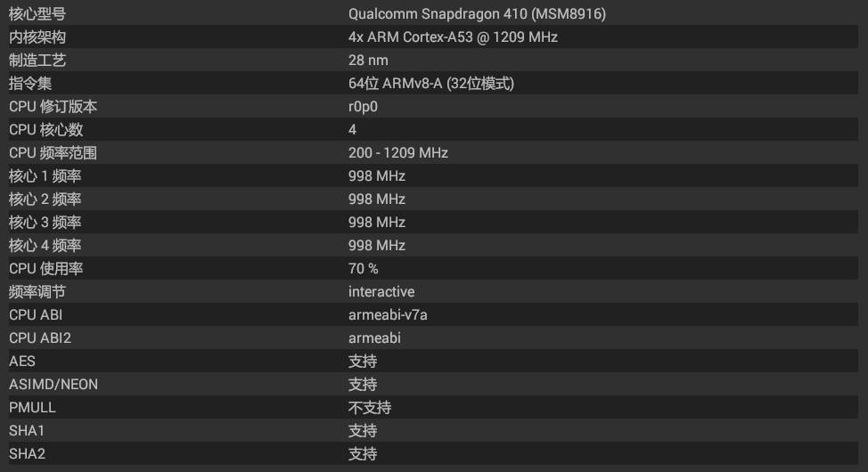This screenshot has width=868, height=472.
Task: Select the 核心 2 频率 row
Action: coord(434,199)
